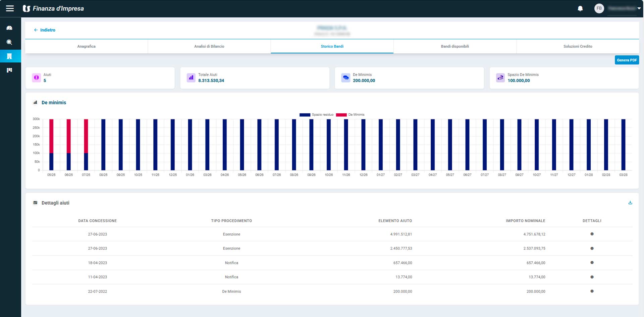
Task: Expand the user account dropdown arrow
Action: 639,8
